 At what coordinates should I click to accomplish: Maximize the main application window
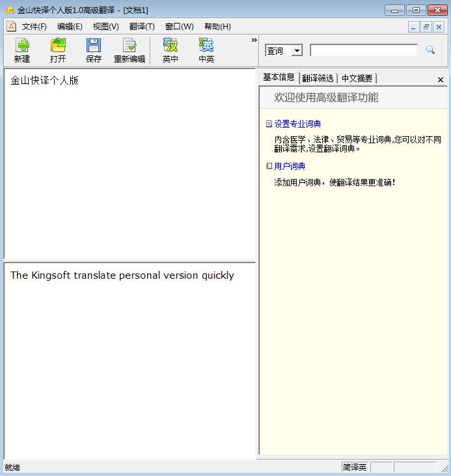[416, 10]
